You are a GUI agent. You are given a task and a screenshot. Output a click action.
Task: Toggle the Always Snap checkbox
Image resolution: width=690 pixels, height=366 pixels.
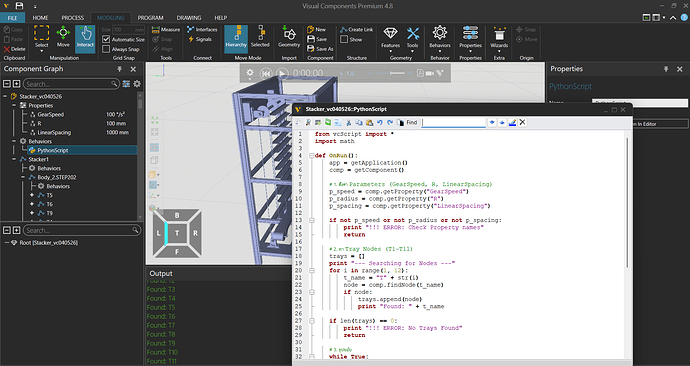pyautogui.click(x=106, y=49)
